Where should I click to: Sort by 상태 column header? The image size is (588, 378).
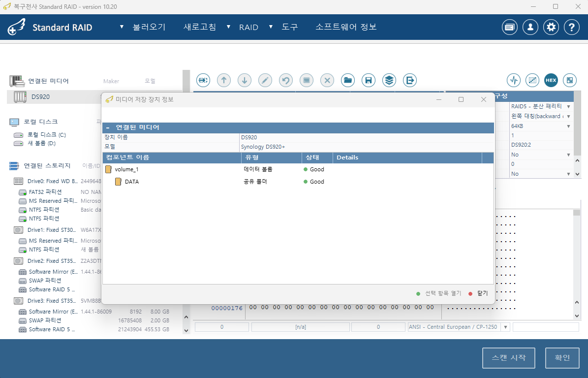tap(317, 157)
